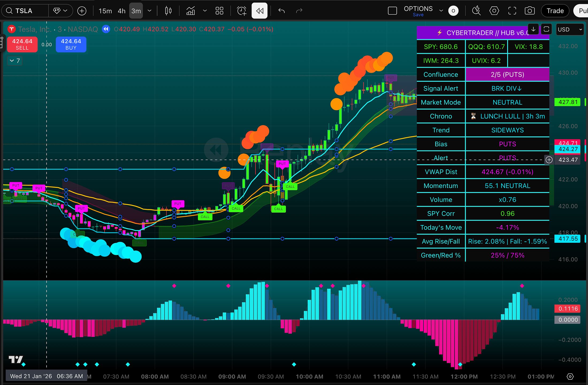Click the plus icon at crosshair price
This screenshot has width=588, height=385.
(x=549, y=160)
